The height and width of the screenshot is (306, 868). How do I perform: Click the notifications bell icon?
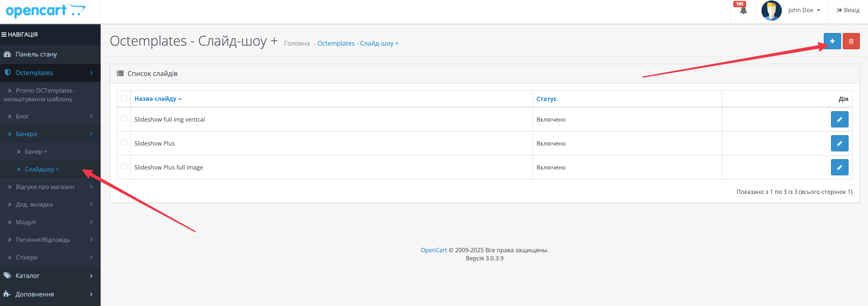tap(743, 10)
